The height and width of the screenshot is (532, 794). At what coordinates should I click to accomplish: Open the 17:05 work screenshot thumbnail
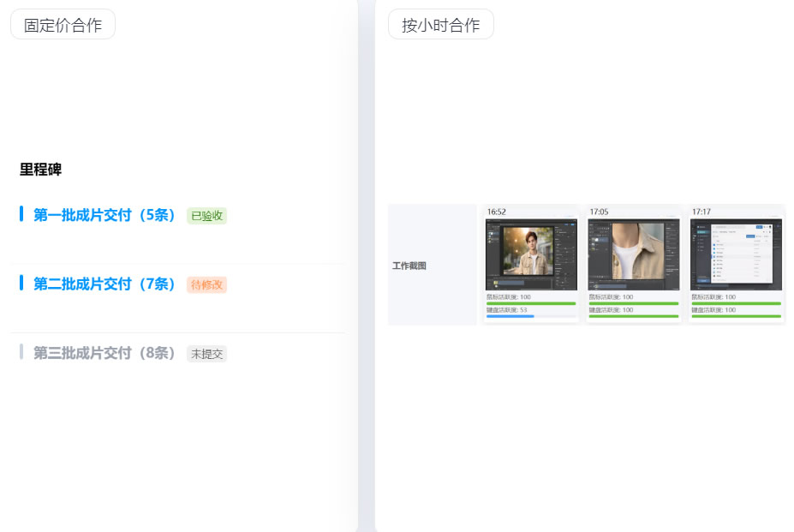click(x=634, y=254)
